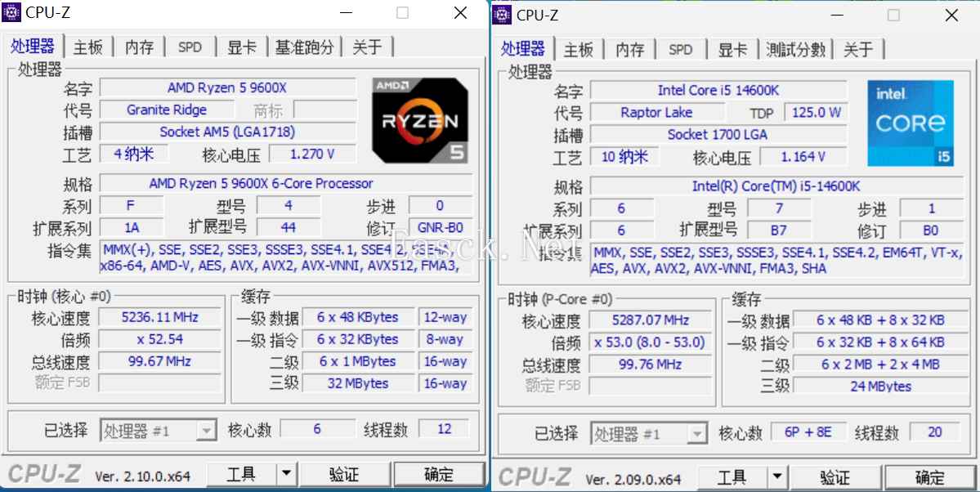Open the 測試分數 tab in the right window
980x492 pixels.
795,49
